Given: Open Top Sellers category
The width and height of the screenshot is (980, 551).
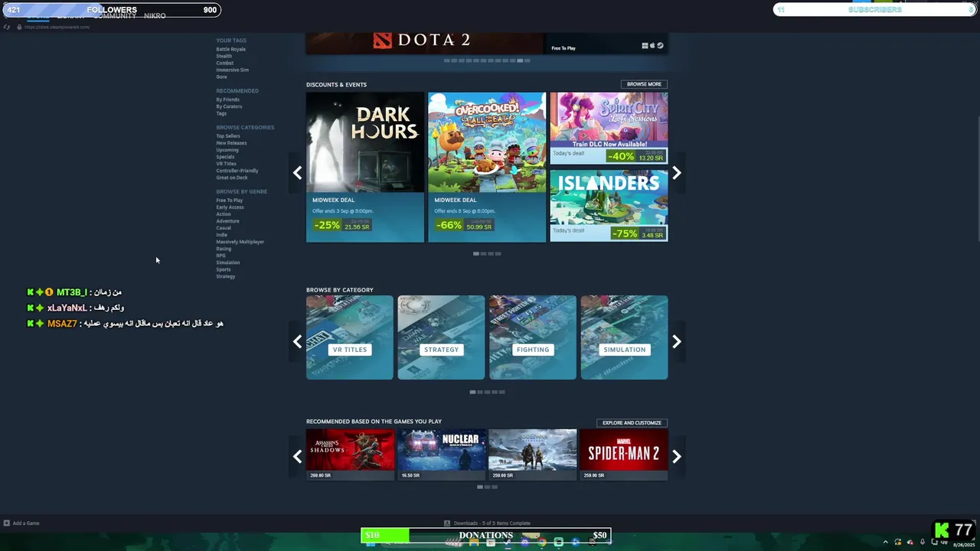Looking at the screenshot, I should coord(228,136).
